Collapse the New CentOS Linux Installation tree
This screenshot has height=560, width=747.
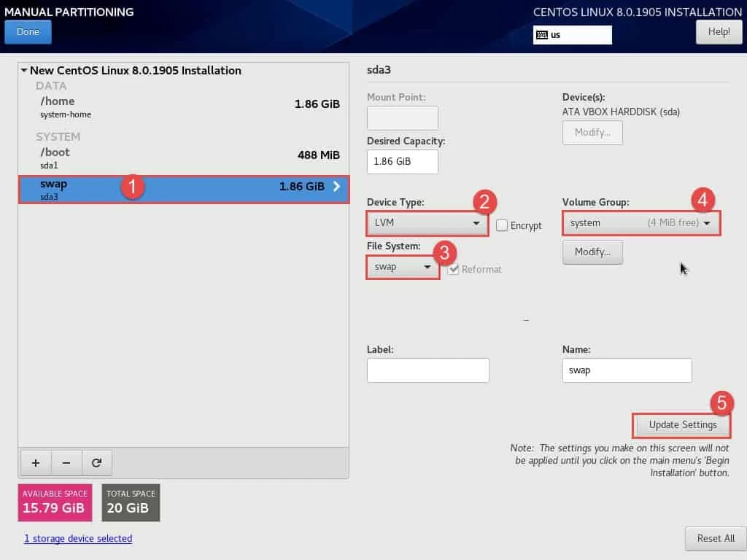(22, 70)
